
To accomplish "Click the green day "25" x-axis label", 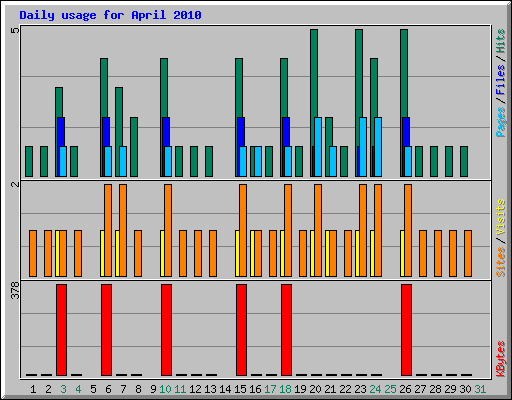I will tap(390, 389).
